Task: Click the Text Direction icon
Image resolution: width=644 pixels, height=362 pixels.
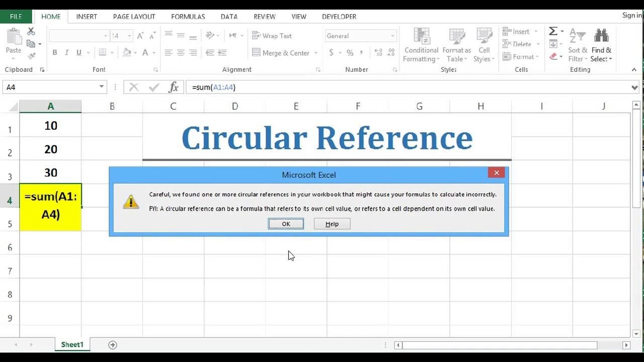Action: pos(233,35)
